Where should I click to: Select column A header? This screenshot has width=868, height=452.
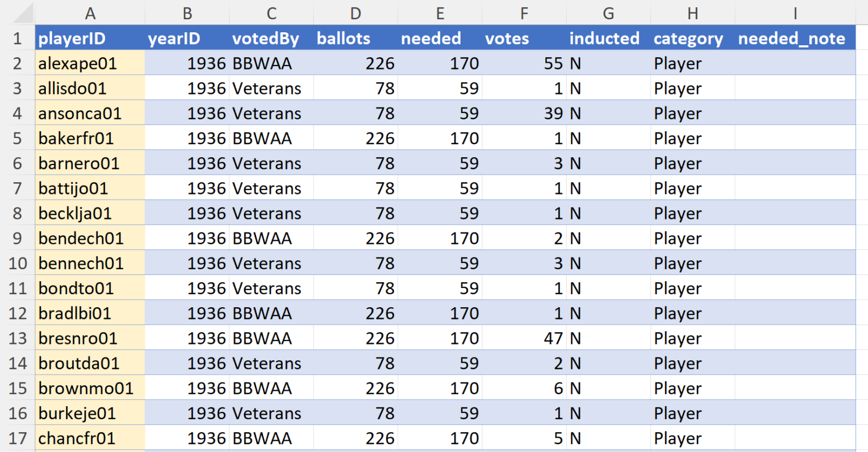(x=90, y=13)
